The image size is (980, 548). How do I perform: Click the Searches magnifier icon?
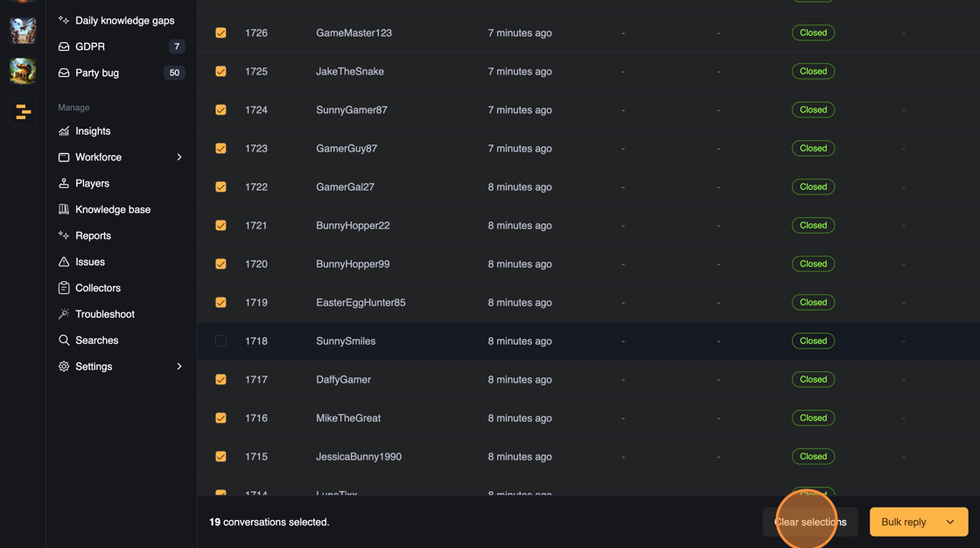pos(64,341)
